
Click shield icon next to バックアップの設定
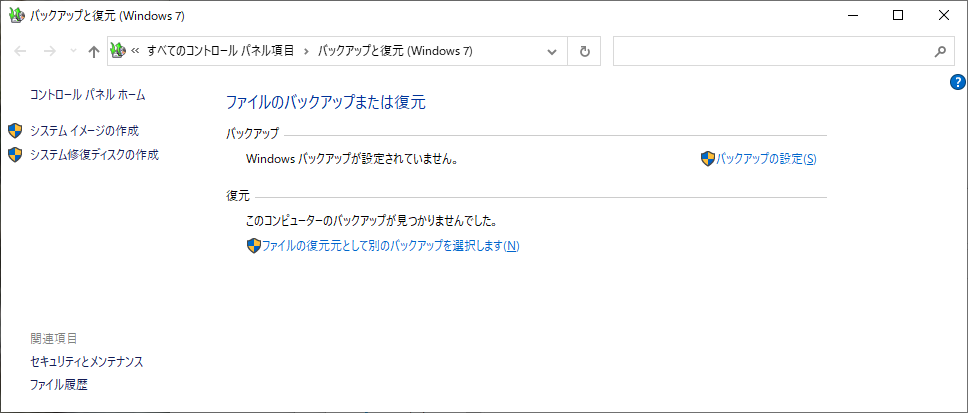coord(707,159)
